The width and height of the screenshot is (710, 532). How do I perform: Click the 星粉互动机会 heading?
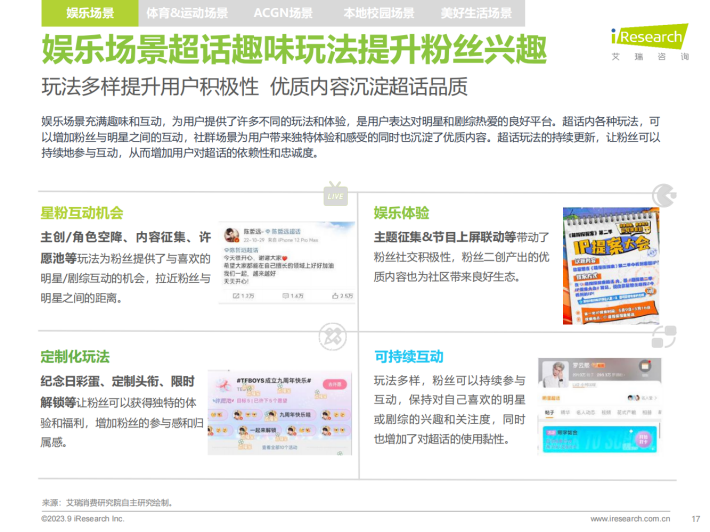[82, 213]
